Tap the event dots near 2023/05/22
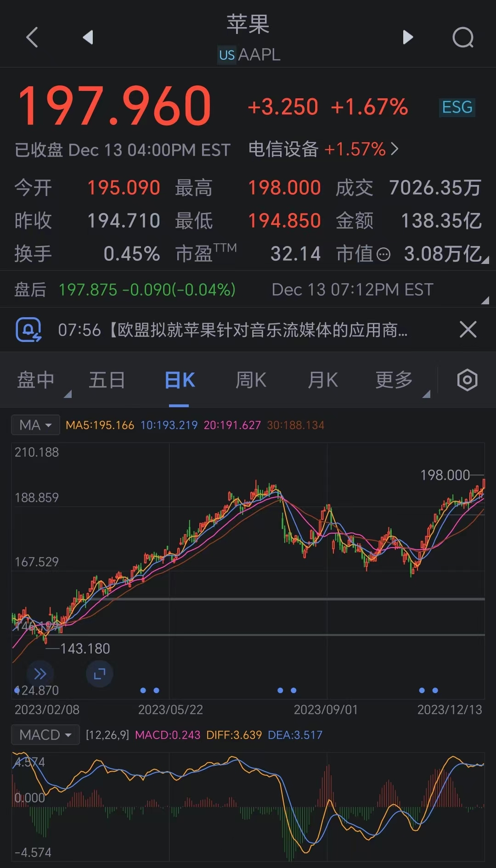 [x=150, y=690]
